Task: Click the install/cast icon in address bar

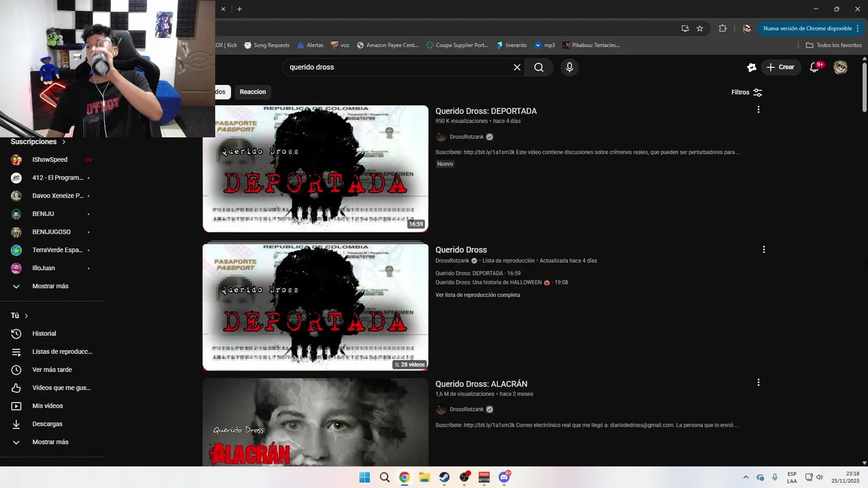Action: tap(685, 28)
